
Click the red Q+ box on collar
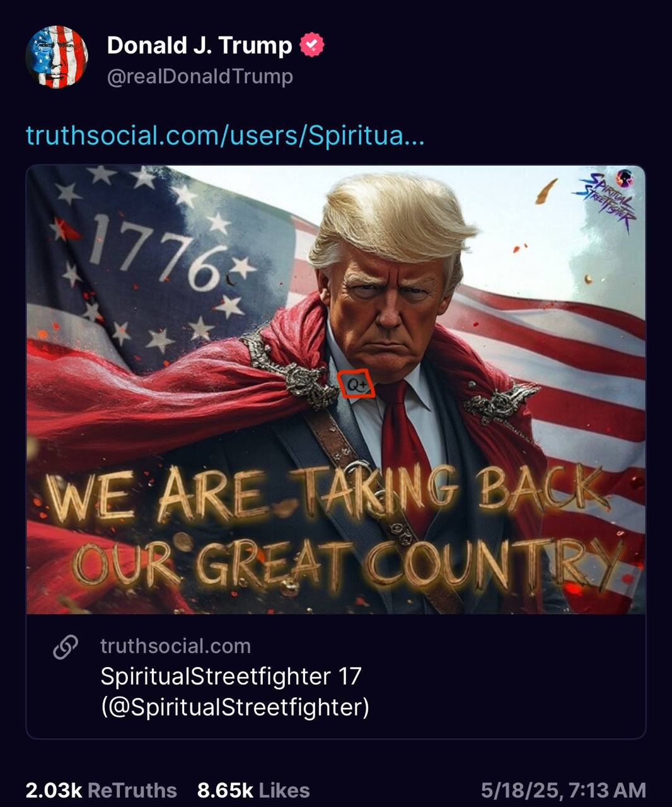(x=357, y=384)
